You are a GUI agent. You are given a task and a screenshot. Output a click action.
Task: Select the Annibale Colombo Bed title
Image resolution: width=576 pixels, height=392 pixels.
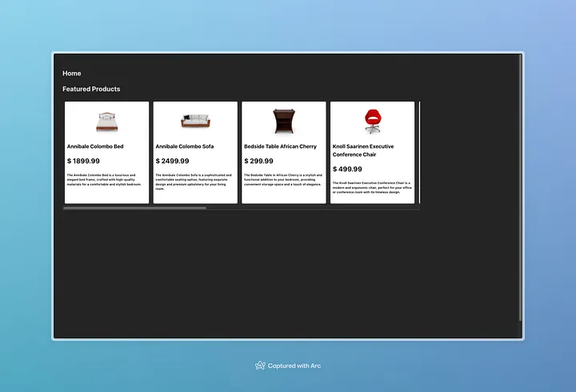[95, 146]
